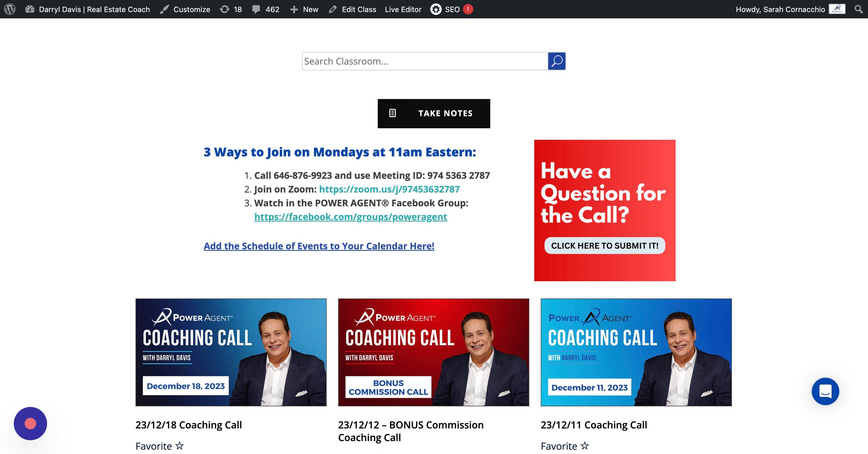Click Add Schedule of Events calendar link
This screenshot has height=454, width=868.
[x=319, y=246]
